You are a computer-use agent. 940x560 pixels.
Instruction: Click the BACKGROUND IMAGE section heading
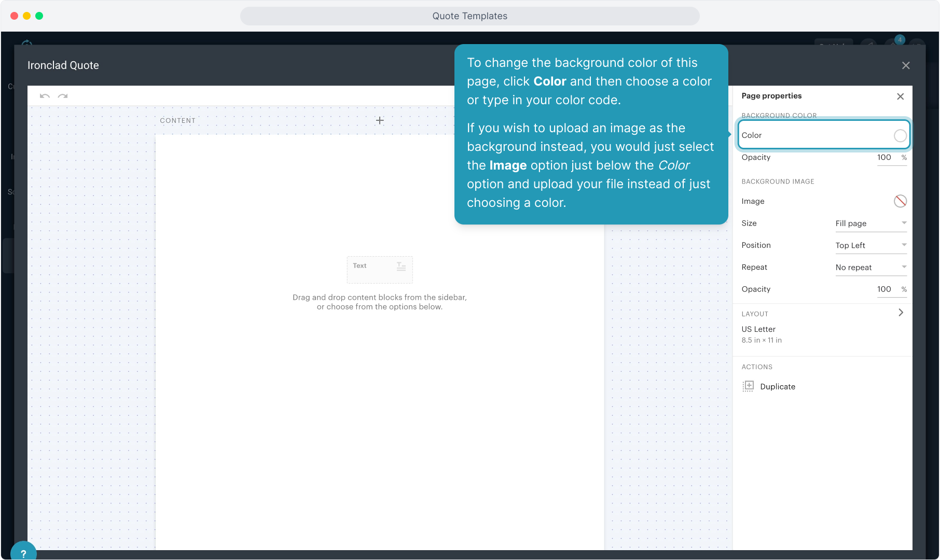click(778, 181)
